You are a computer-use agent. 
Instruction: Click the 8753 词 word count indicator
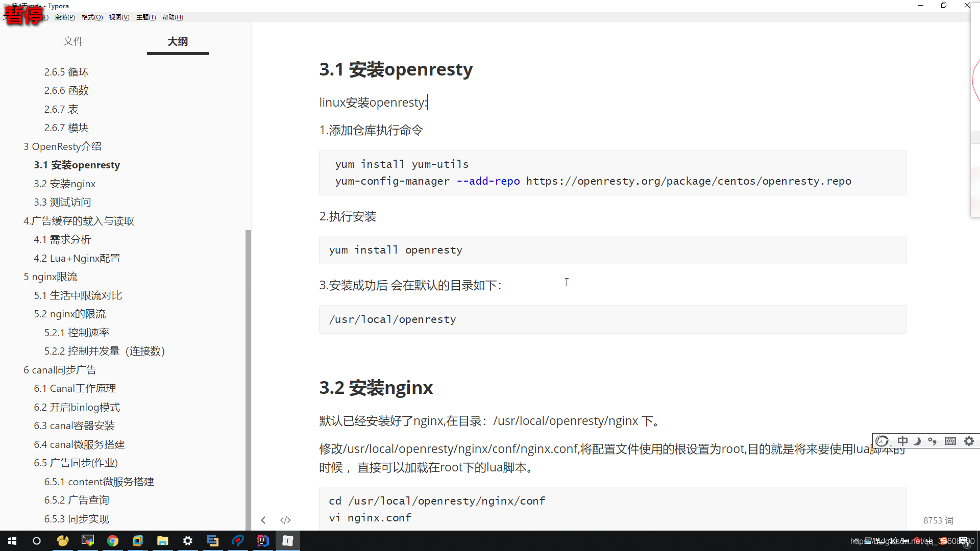pos(938,520)
